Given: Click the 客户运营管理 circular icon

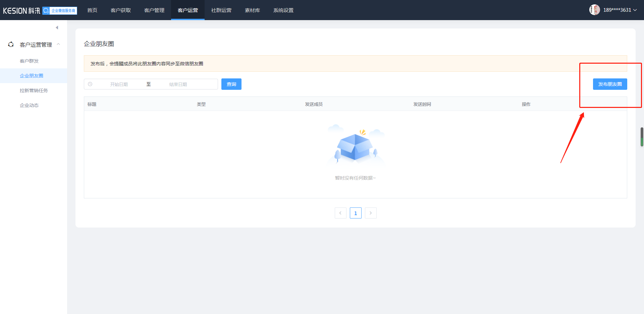Looking at the screenshot, I should click(x=11, y=45).
